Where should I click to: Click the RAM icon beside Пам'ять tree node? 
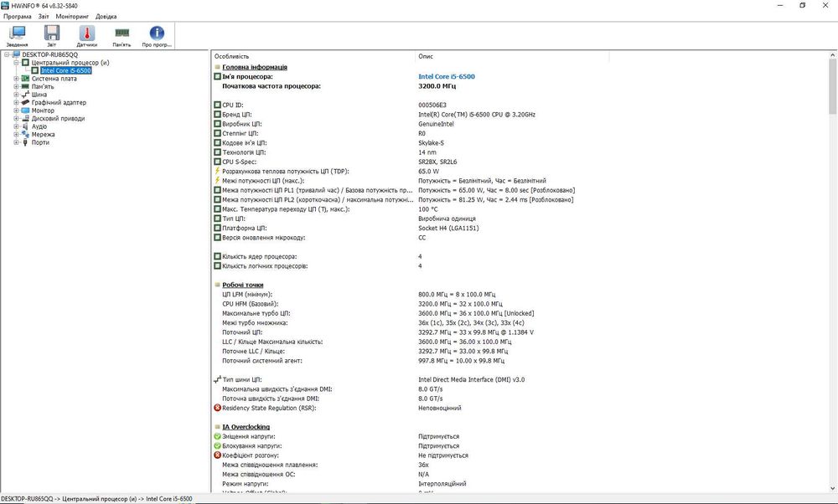[x=25, y=86]
